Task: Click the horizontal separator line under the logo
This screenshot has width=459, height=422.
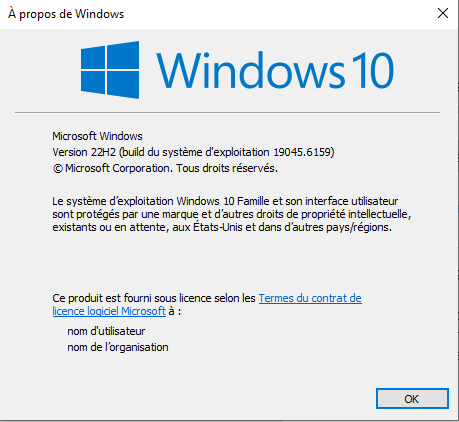Action: click(227, 113)
